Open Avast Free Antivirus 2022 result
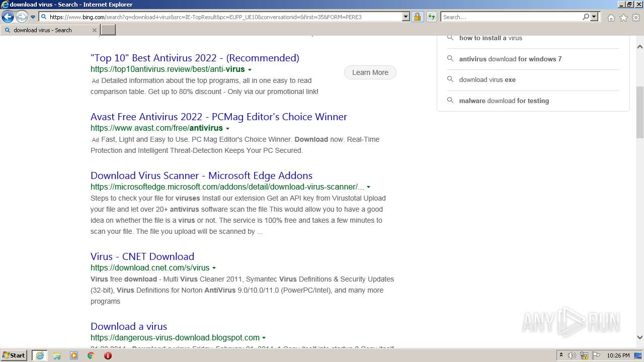Image resolution: width=644 pixels, height=362 pixels. 219,117
